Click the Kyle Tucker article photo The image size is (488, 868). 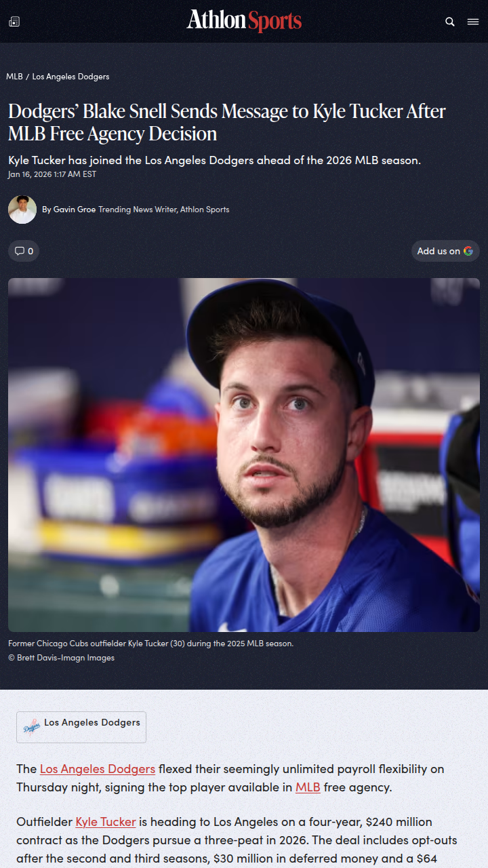point(244,455)
